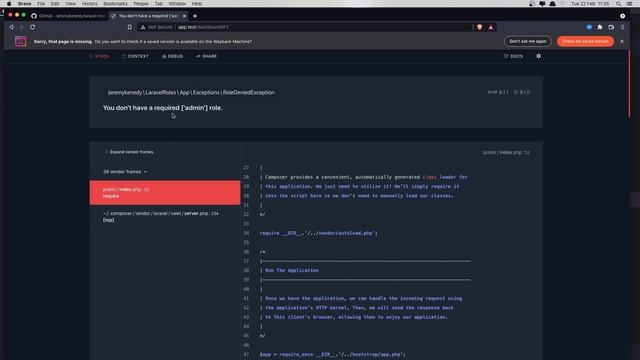The image size is (640, 360).
Task: Click the Wayback Machine logo in notification bar
Action: click(x=20, y=41)
